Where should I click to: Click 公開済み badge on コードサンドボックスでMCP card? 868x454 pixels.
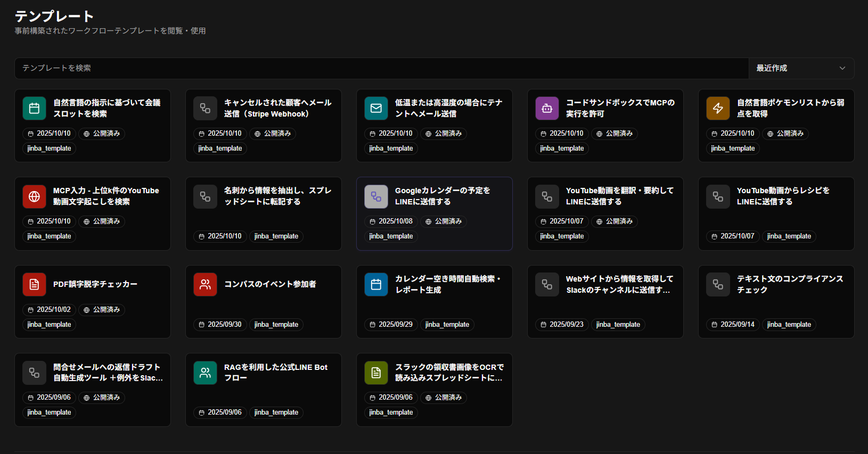(615, 134)
